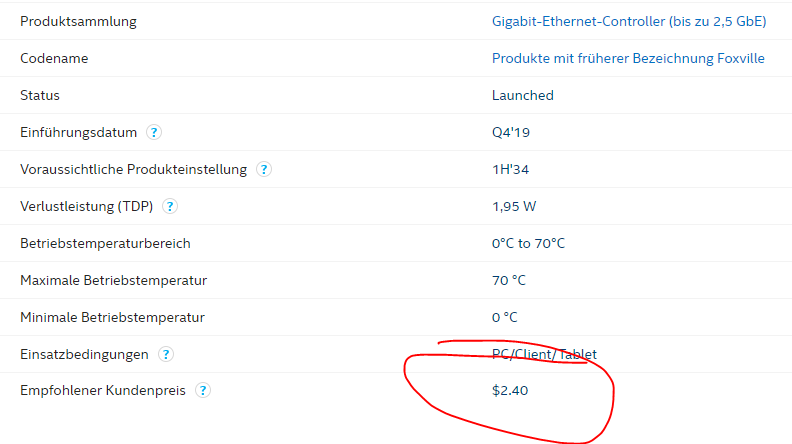Click the PC/Client/Tablet usage value
Viewport: 792px width, 444px height.
(544, 354)
